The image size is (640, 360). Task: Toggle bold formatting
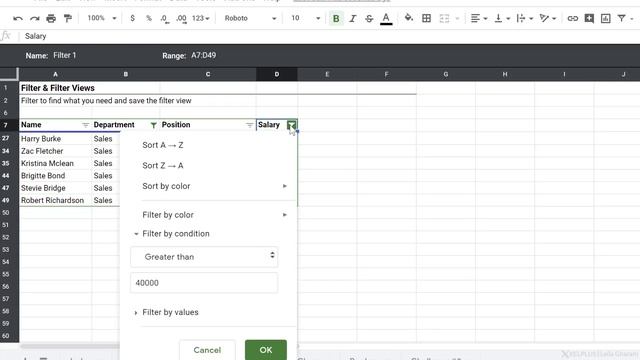click(336, 18)
